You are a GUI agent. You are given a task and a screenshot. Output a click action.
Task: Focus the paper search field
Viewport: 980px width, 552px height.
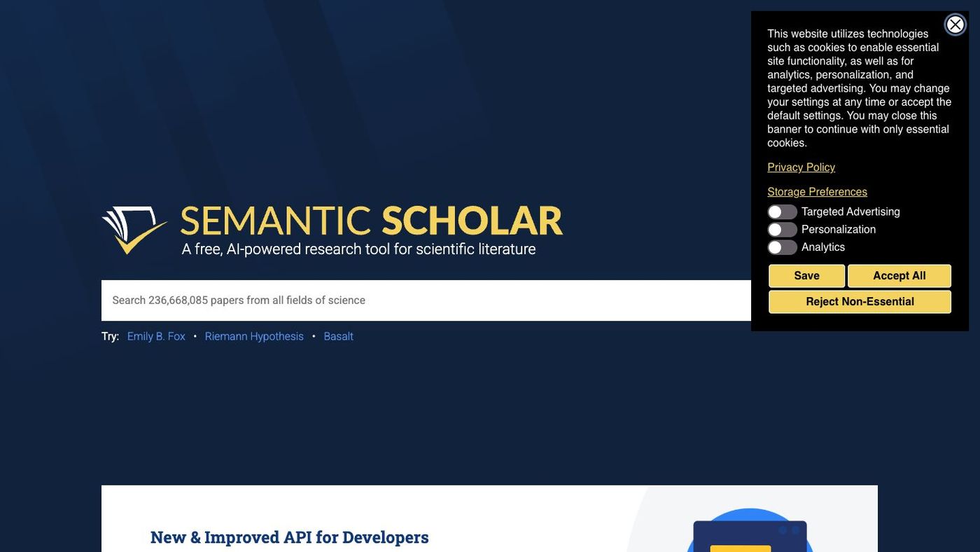pos(426,301)
